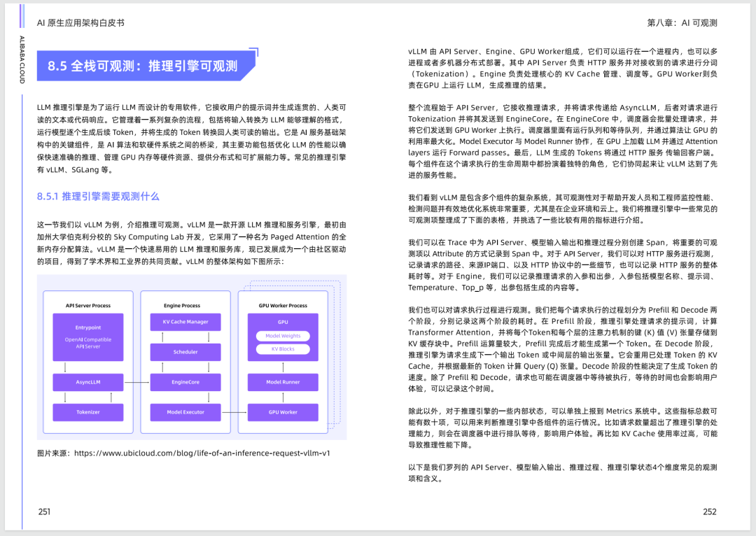Click the paragraph starting 'vLLM 由 API Server、Engine'
Image resolution: width=756 pixels, height=536 pixels.
coord(563,68)
